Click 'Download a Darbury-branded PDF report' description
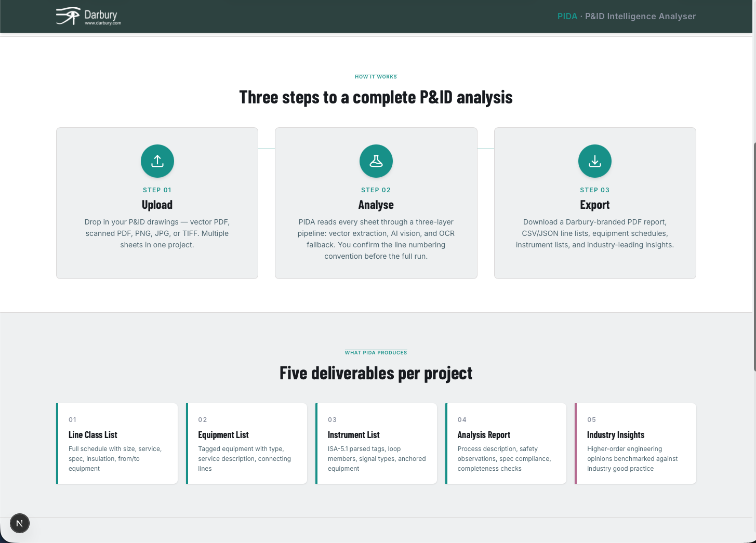The height and width of the screenshot is (543, 756). click(595, 233)
